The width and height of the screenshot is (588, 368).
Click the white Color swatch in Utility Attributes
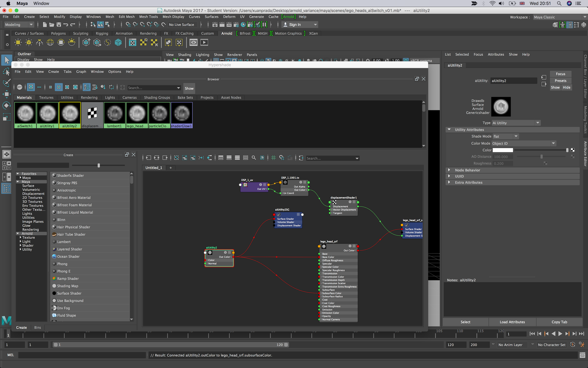(503, 150)
